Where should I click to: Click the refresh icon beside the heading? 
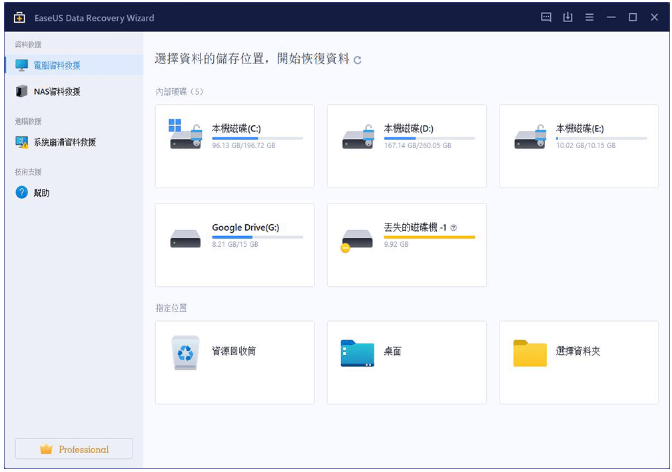358,60
